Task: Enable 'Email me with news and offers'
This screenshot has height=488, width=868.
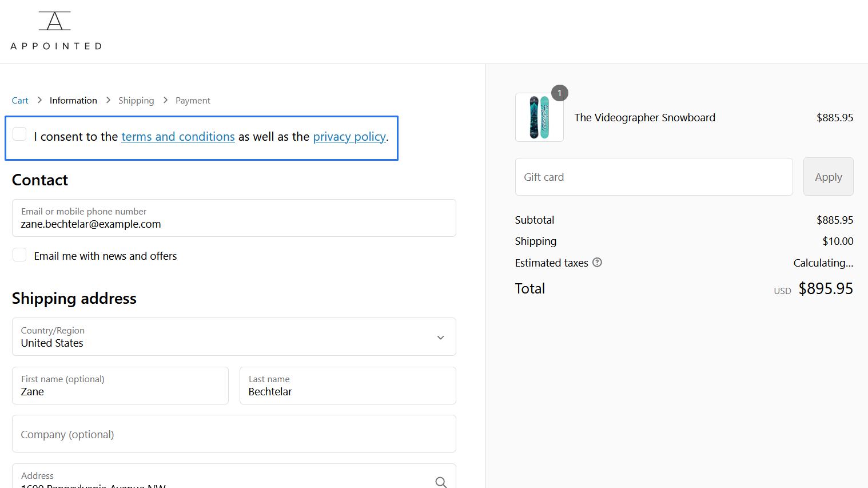Action: click(x=19, y=254)
